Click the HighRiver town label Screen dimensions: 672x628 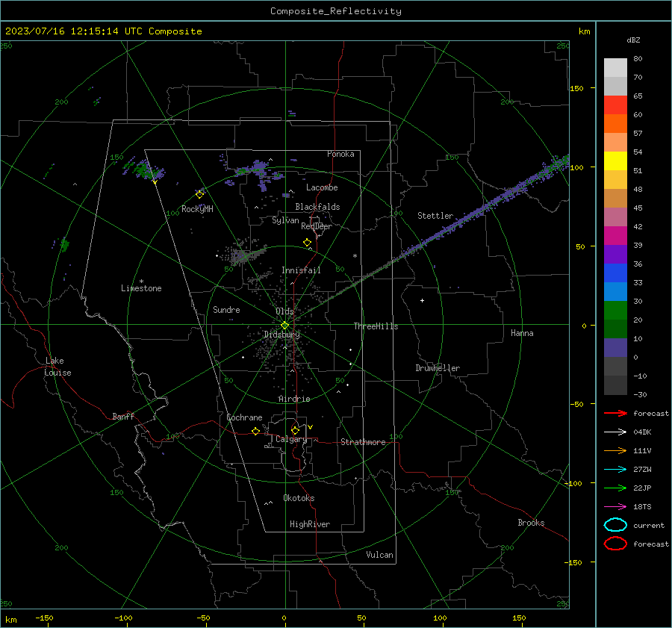pos(310,524)
